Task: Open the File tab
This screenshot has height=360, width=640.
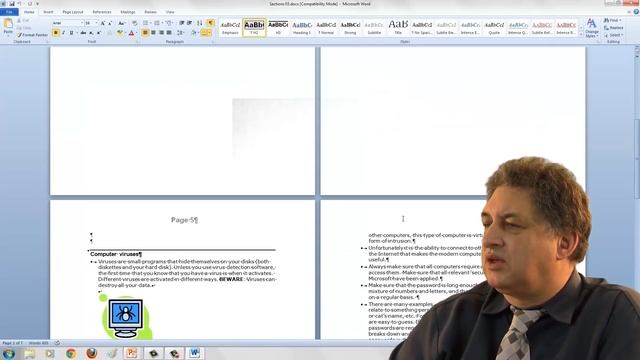Action: [9, 12]
